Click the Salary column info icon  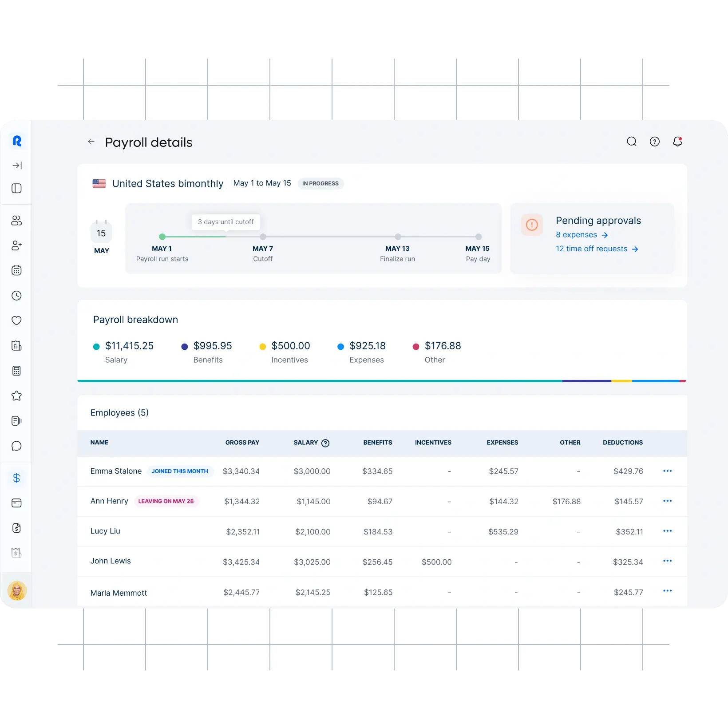point(325,443)
